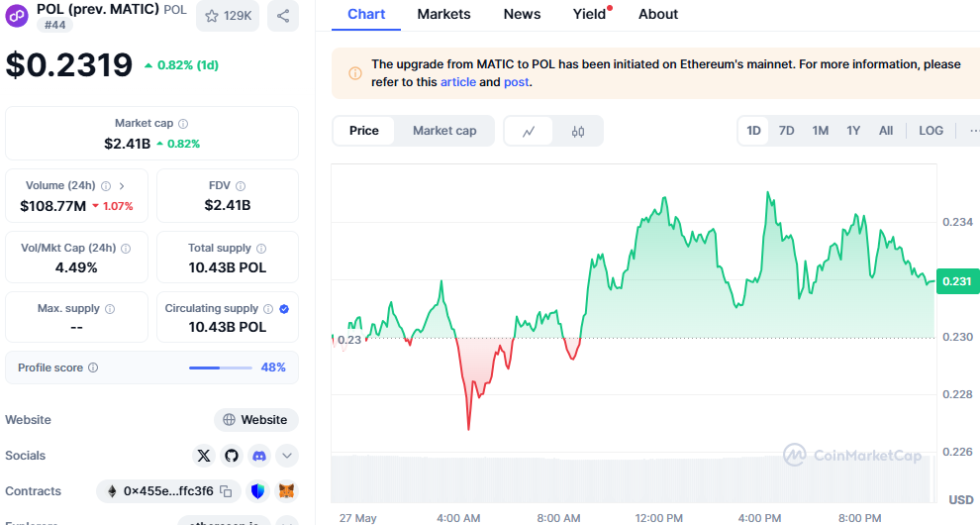Copy the contract address 0x455e...ffc3f6
The image size is (980, 525).
click(226, 491)
